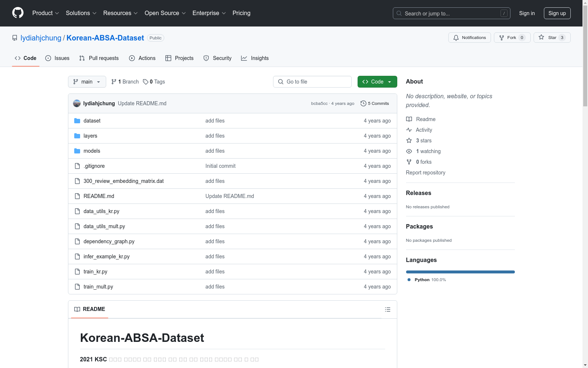Click the pulse icon beside Activity
This screenshot has height=368, width=588.
click(409, 130)
